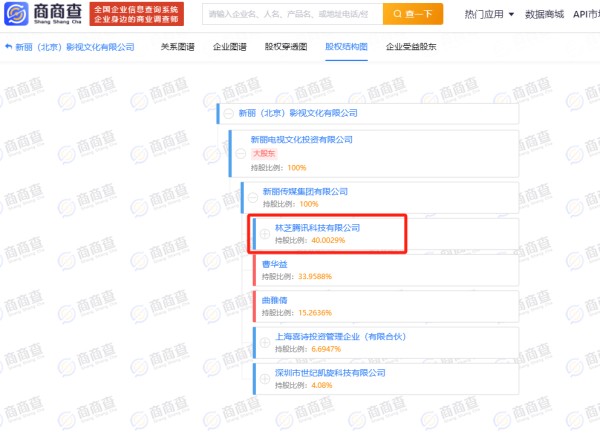Open 林芝腾讯科技有限公司 company link
The image size is (600, 435).
(x=318, y=228)
